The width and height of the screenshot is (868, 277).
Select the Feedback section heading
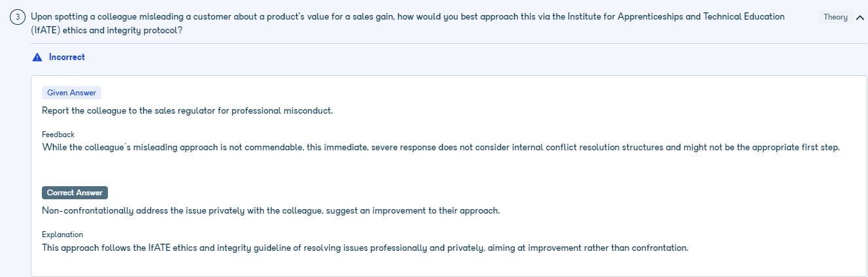[58, 135]
